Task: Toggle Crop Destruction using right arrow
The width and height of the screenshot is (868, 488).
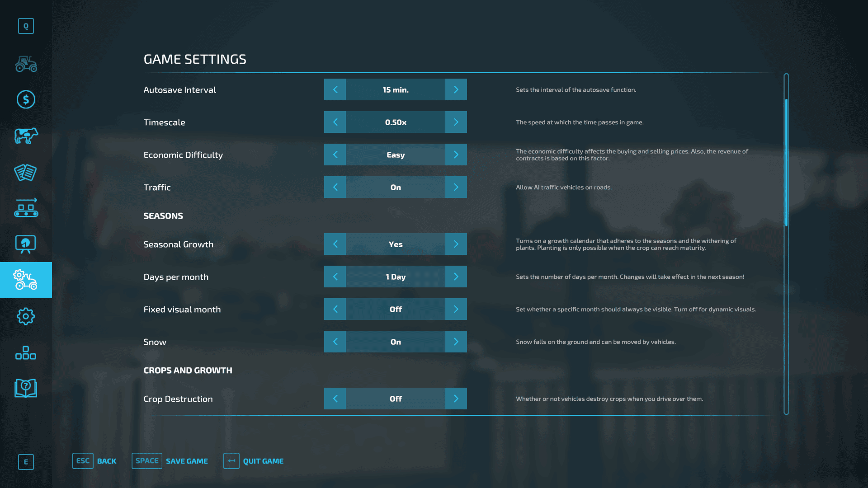Action: pyautogui.click(x=456, y=399)
